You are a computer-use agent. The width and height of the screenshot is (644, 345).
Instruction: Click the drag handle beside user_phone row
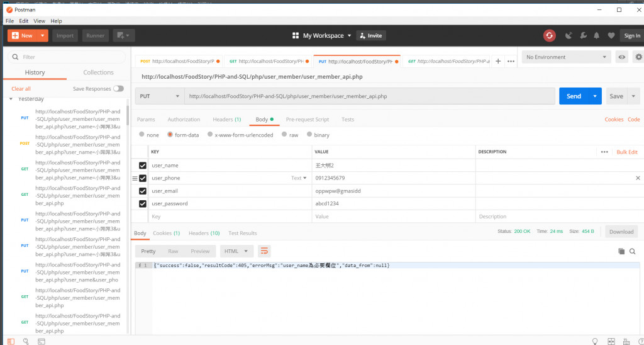point(135,178)
